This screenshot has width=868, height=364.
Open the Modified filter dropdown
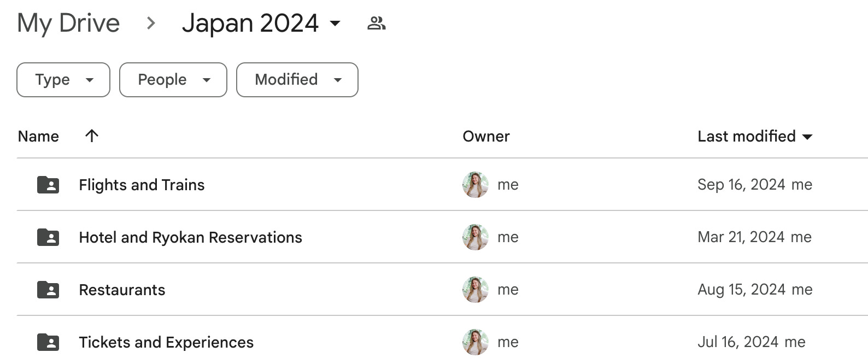point(297,80)
